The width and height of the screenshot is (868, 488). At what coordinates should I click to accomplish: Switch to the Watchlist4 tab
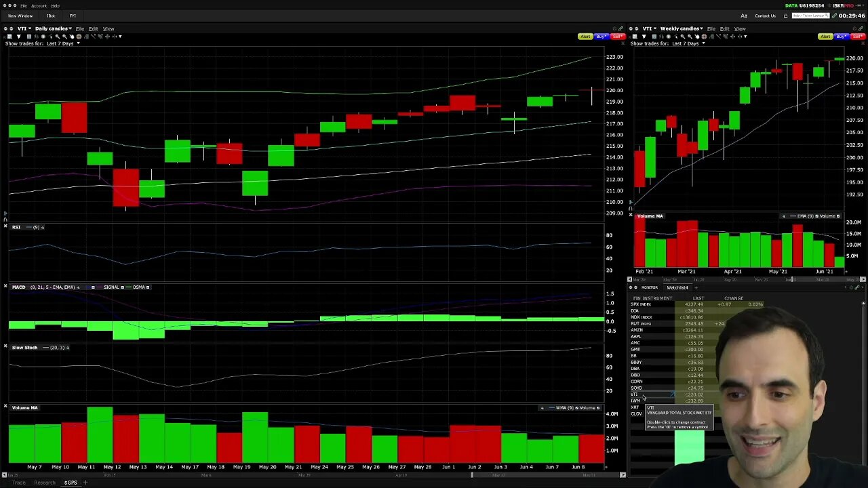(x=677, y=287)
